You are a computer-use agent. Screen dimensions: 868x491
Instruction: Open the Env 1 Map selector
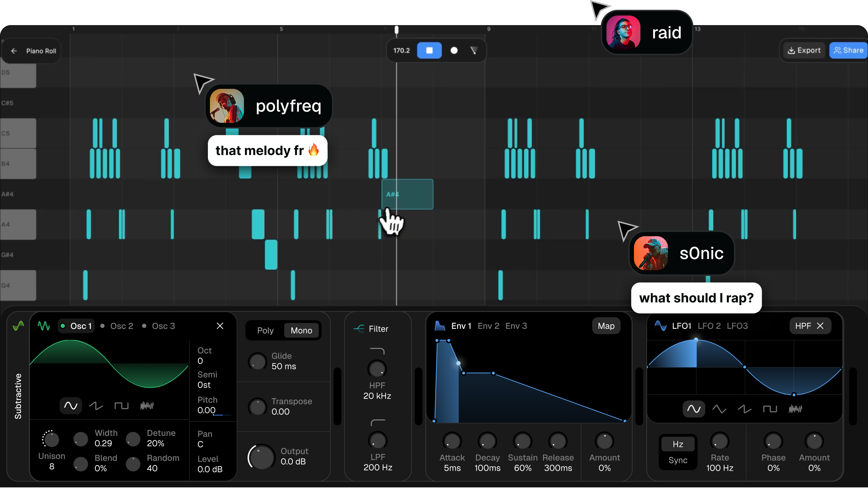point(606,326)
